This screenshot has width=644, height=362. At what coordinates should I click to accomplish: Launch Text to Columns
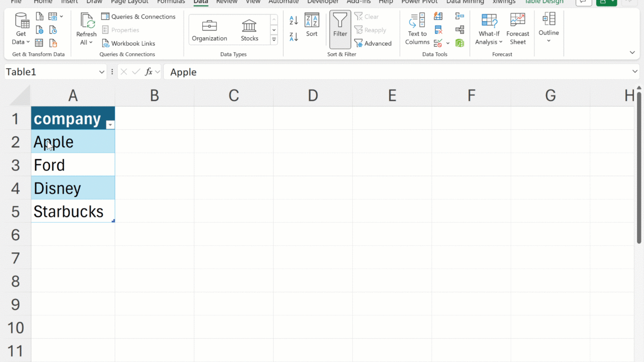click(x=417, y=29)
